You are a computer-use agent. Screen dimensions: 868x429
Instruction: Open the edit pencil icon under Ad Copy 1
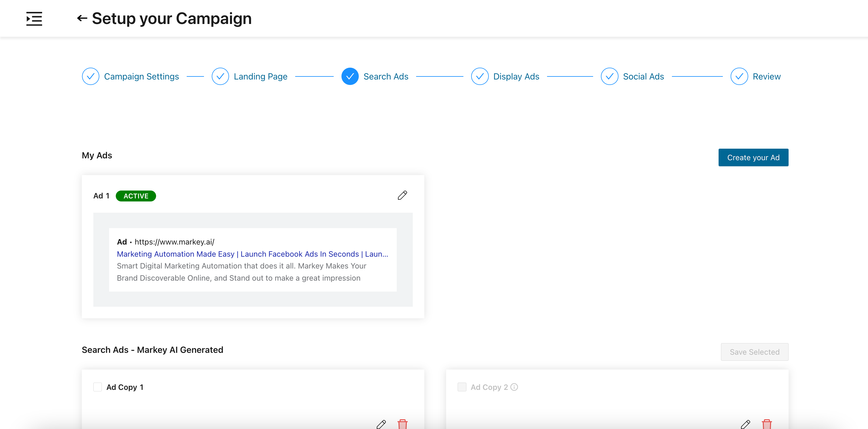(382, 425)
